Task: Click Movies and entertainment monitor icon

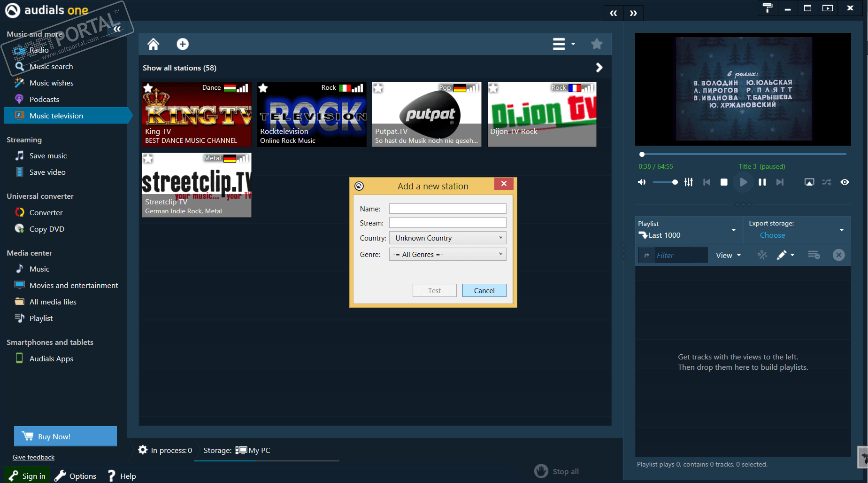Action: point(19,285)
